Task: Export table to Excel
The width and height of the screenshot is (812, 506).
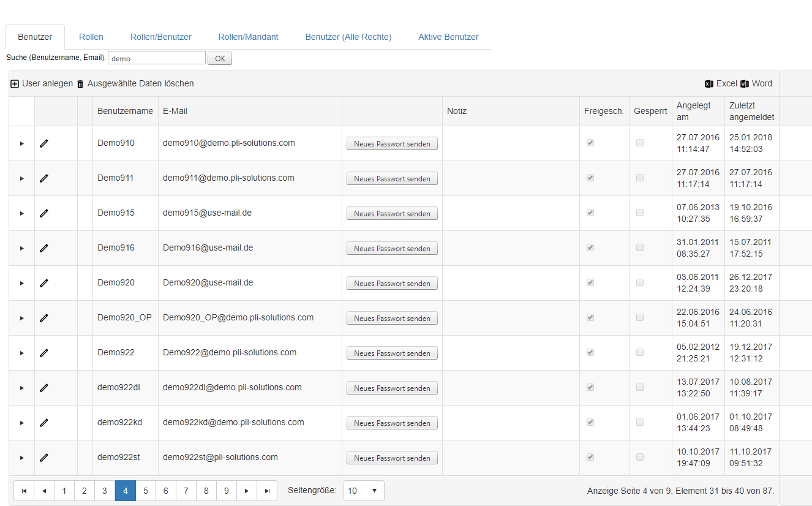Action: [721, 84]
